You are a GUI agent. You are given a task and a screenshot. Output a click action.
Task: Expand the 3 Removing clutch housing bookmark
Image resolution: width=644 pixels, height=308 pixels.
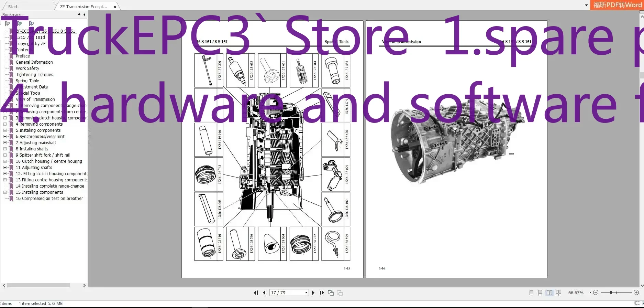point(5,118)
